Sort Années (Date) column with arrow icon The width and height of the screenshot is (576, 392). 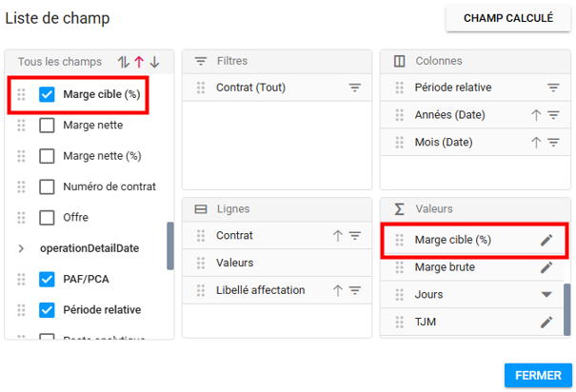[536, 115]
